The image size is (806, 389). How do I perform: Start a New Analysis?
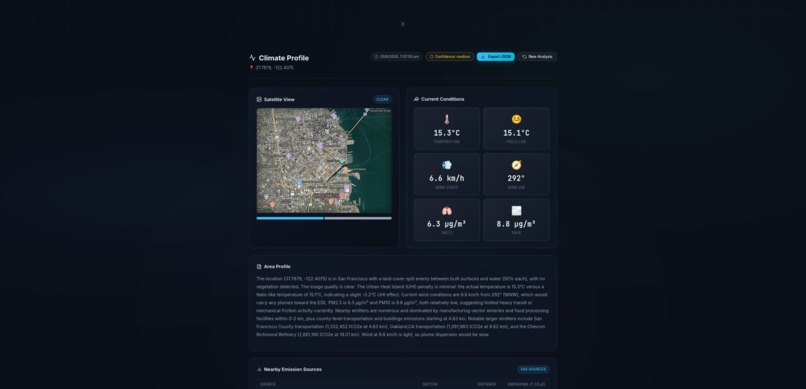pos(537,57)
